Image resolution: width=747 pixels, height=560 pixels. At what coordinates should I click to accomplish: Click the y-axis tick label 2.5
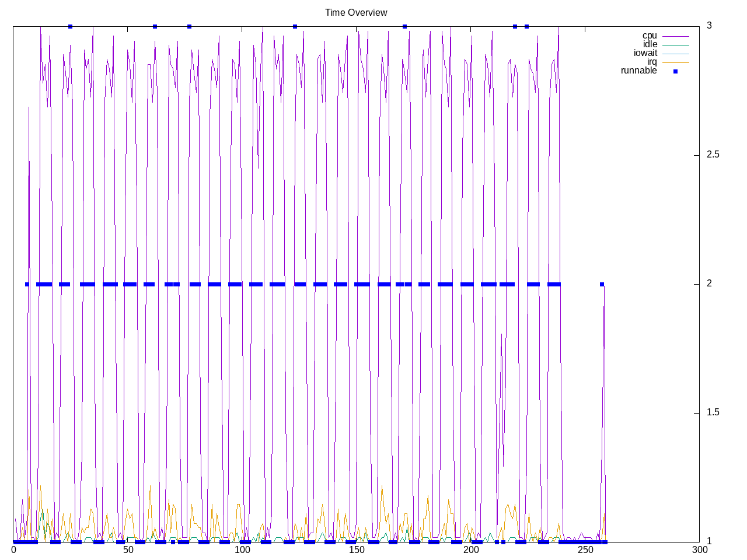pyautogui.click(x=713, y=155)
